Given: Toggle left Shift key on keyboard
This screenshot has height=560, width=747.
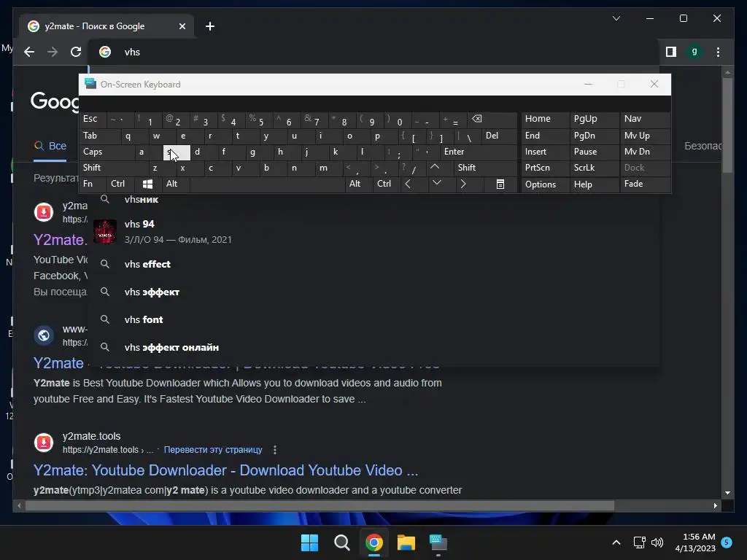Looking at the screenshot, I should (x=113, y=168).
